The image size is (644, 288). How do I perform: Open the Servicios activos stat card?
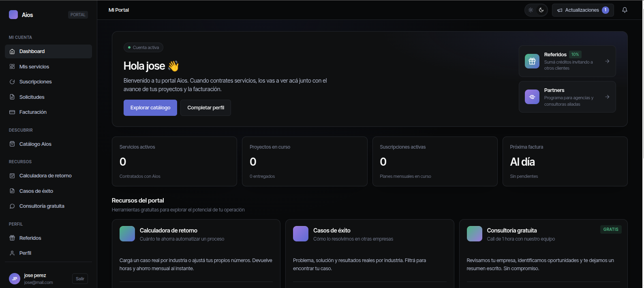click(x=174, y=162)
